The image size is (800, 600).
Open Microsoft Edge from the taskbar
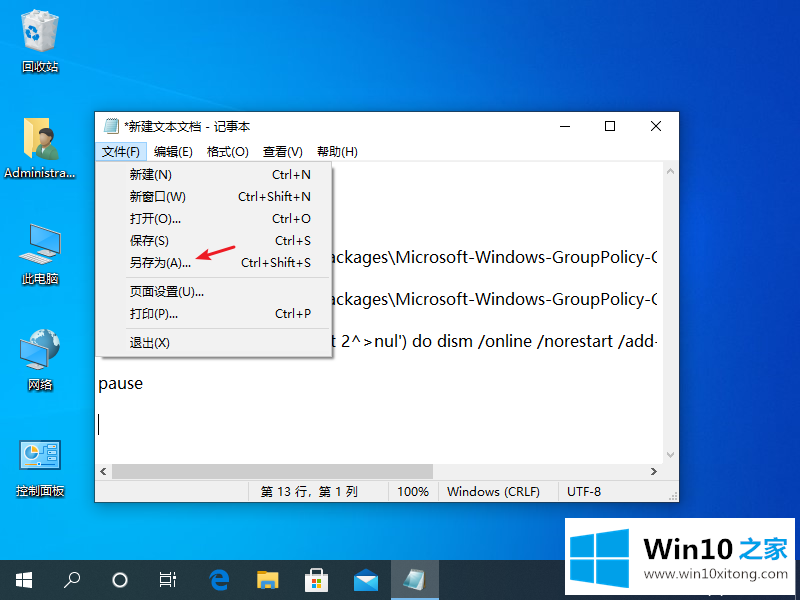[219, 579]
